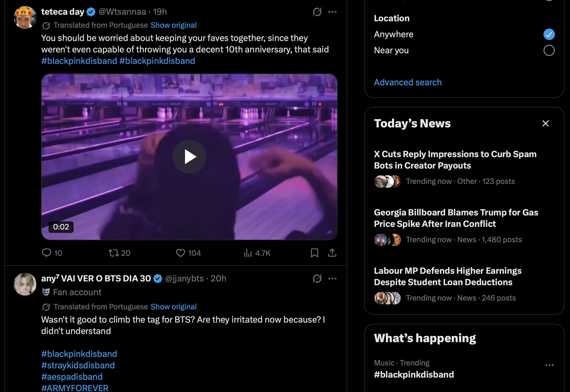Open more options on teteca day's post

point(332,11)
